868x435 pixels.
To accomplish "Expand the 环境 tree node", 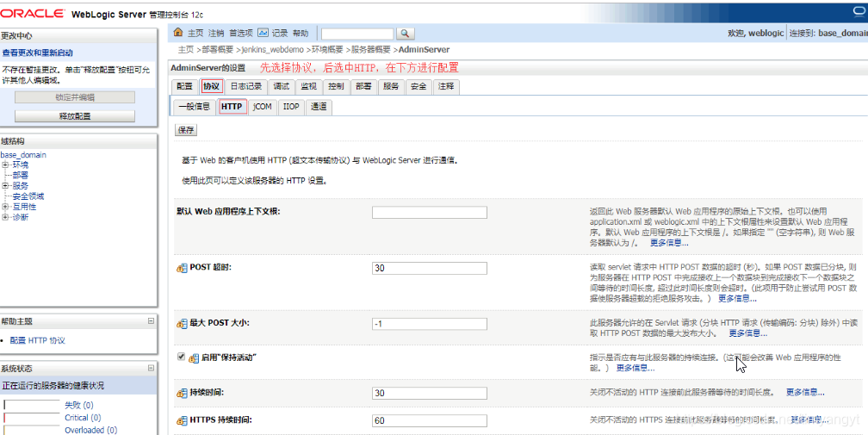I will coord(5,165).
